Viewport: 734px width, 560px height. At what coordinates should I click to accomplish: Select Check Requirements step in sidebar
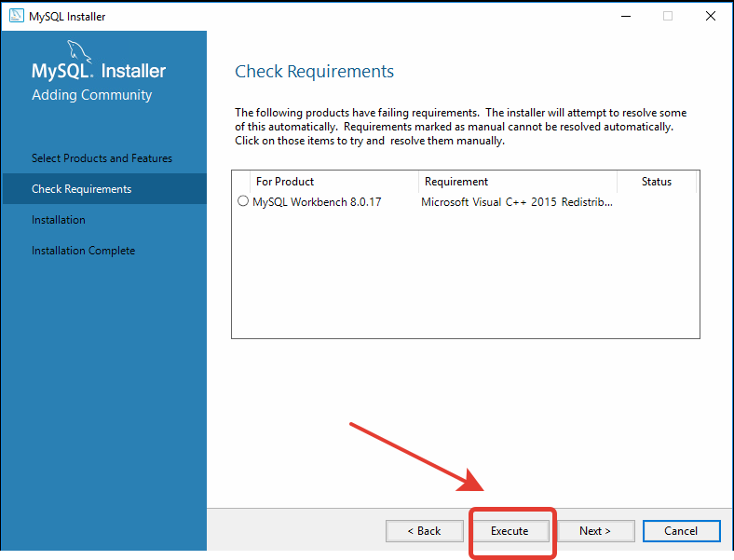point(104,189)
